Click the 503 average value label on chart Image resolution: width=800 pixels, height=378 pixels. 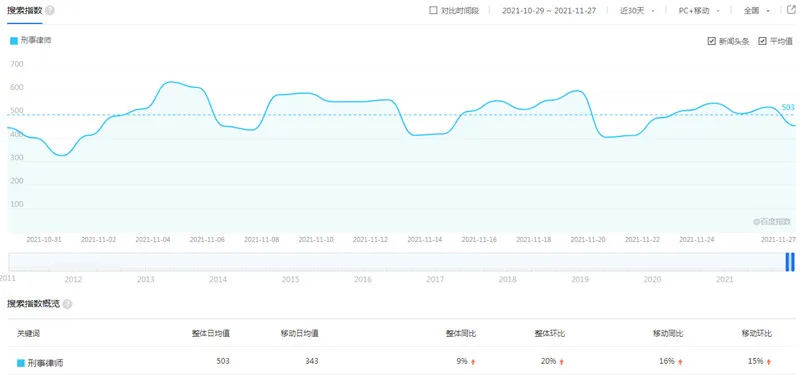pos(788,108)
